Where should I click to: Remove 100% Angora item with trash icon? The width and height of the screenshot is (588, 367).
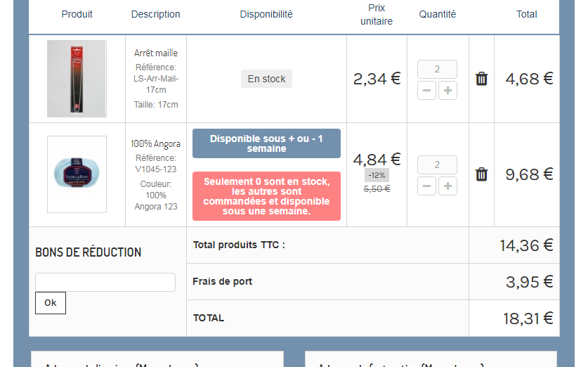(481, 174)
